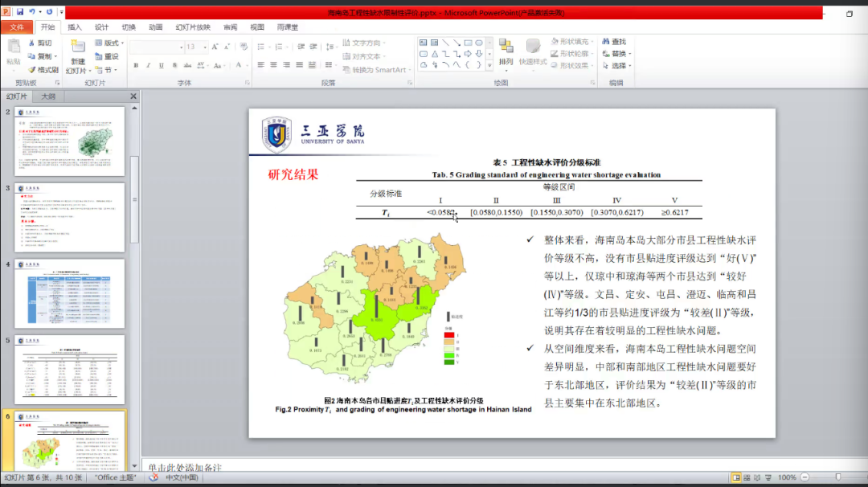
Task: Switch to slide sorter view in status bar
Action: click(x=747, y=477)
